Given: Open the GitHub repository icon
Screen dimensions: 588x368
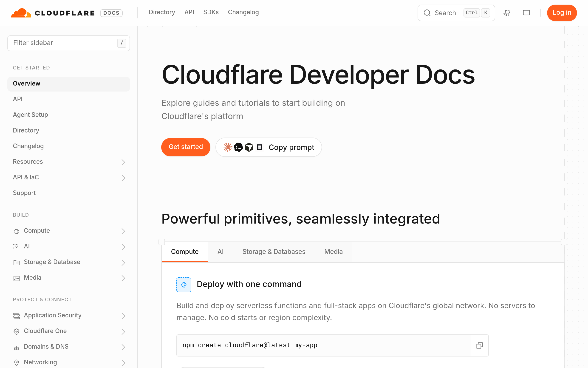Looking at the screenshot, I should pyautogui.click(x=507, y=13).
